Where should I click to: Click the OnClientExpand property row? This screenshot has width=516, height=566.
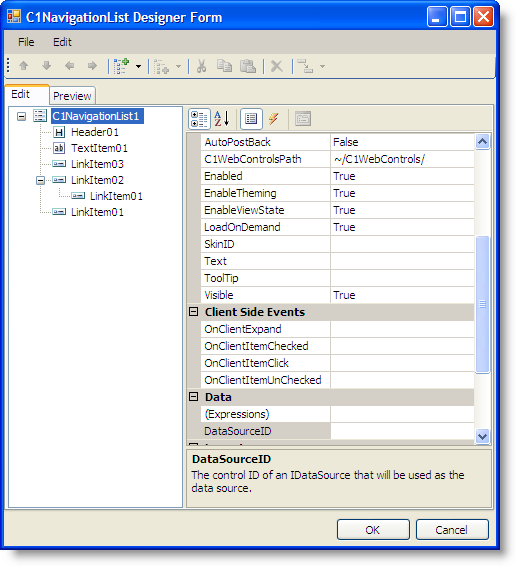337,329
